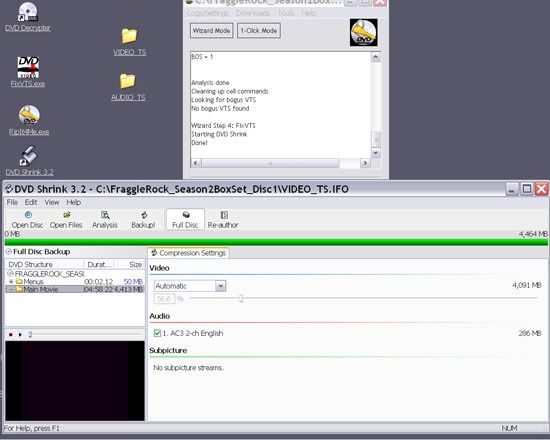Expand the Main Movie tree node
Image resolution: width=550 pixels, height=440 pixels.
pyautogui.click(x=11, y=289)
